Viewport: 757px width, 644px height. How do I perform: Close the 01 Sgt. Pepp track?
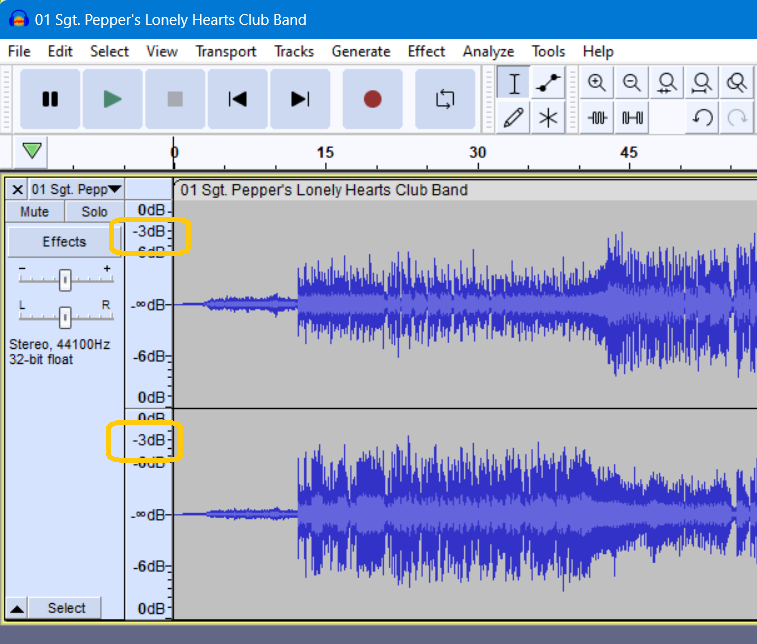pyautogui.click(x=17, y=189)
